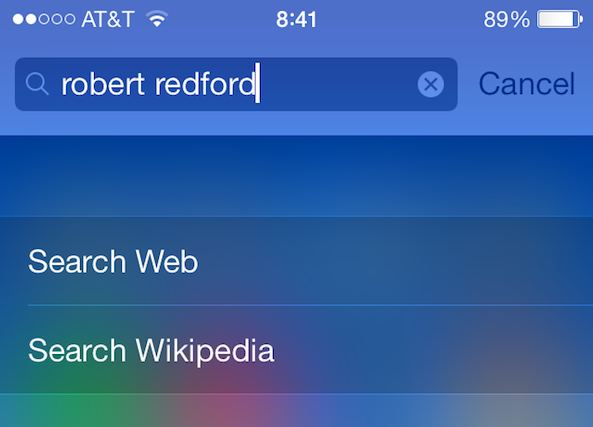Tap the 89% battery percentage
The width and height of the screenshot is (593, 427).
506,19
